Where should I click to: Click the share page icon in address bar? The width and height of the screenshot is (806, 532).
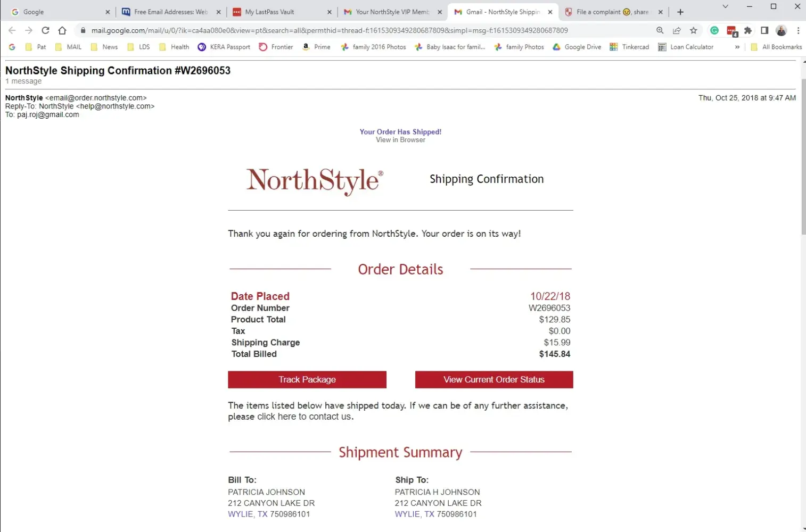(677, 30)
